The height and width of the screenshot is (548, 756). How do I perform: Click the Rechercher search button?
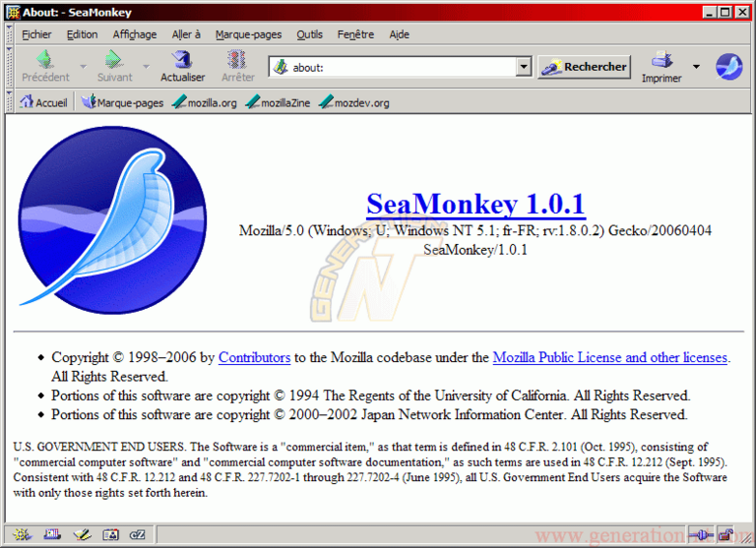[585, 67]
